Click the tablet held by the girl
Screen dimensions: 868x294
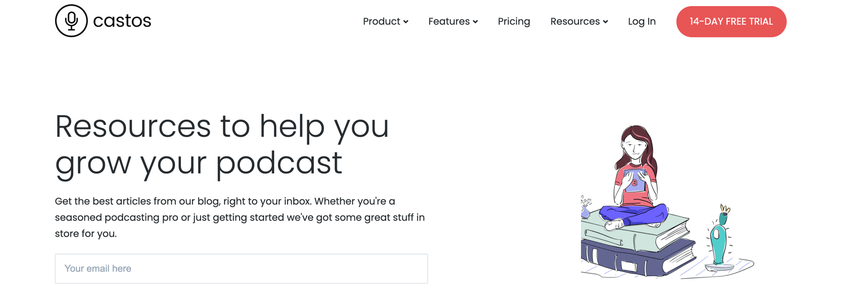(635, 180)
